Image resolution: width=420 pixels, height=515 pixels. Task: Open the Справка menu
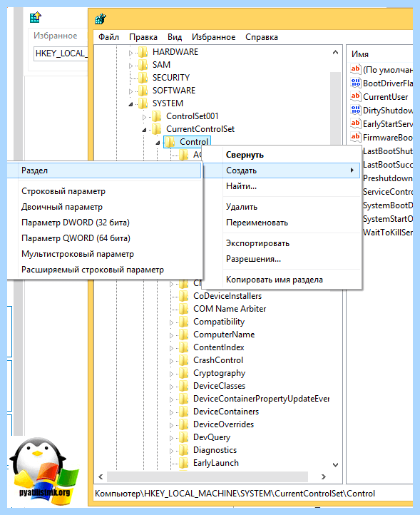[262, 37]
